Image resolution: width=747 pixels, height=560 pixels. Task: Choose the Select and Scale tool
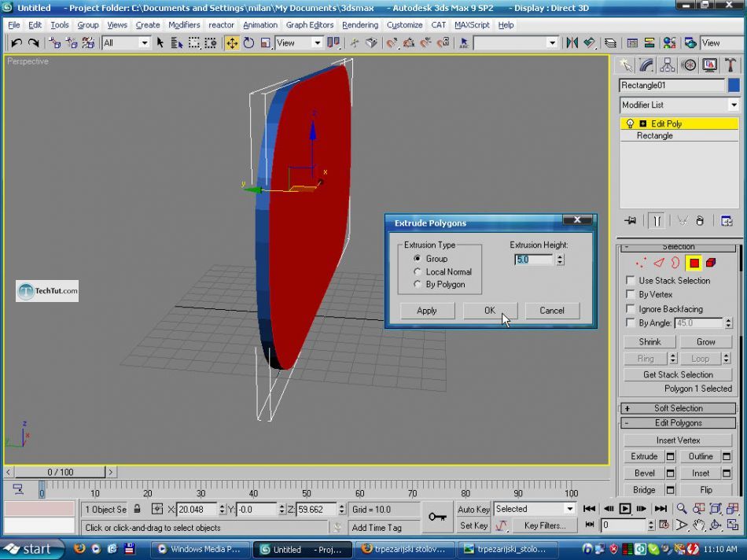(x=265, y=43)
